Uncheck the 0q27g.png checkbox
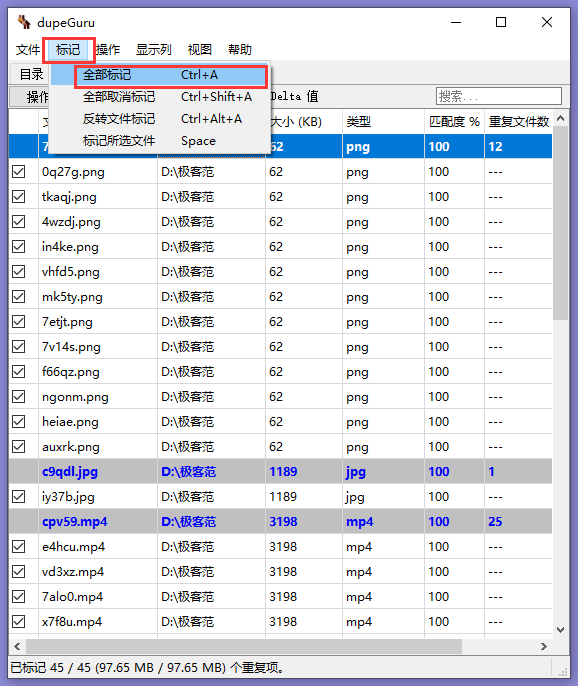Screen dimensions: 578x686 pyautogui.click(x=18, y=172)
